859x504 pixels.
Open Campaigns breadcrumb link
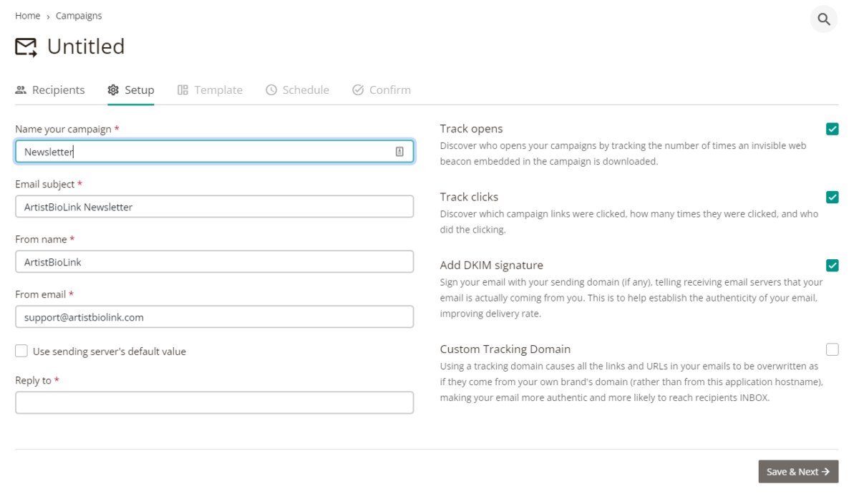click(x=79, y=16)
